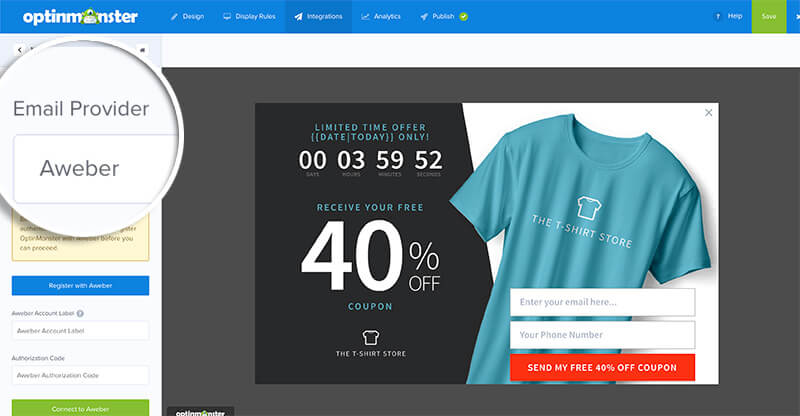Viewport: 800px width, 416px height.
Task: Click the Aweber Account Label help icon
Action: 80,313
